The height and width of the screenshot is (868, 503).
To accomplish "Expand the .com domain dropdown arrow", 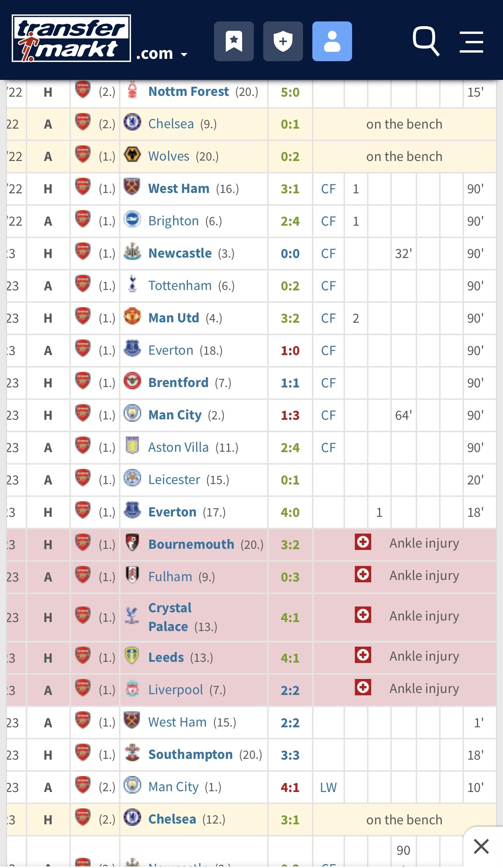I will 184,55.
